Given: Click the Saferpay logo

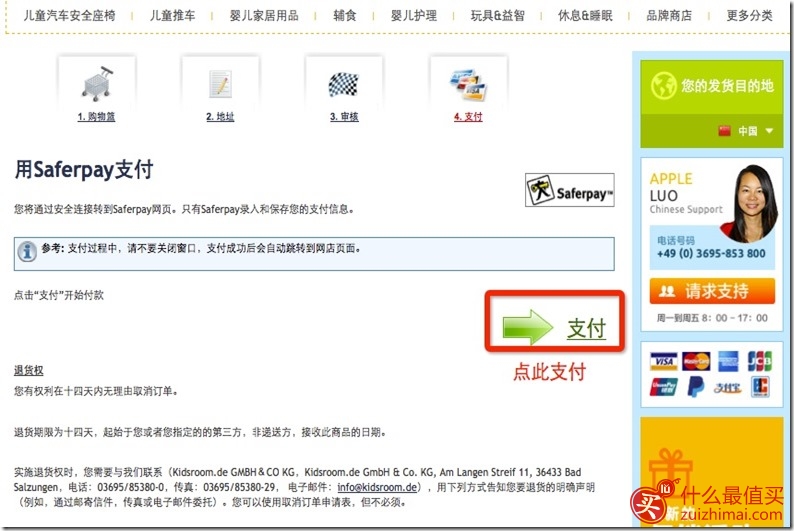Looking at the screenshot, I should (x=570, y=190).
